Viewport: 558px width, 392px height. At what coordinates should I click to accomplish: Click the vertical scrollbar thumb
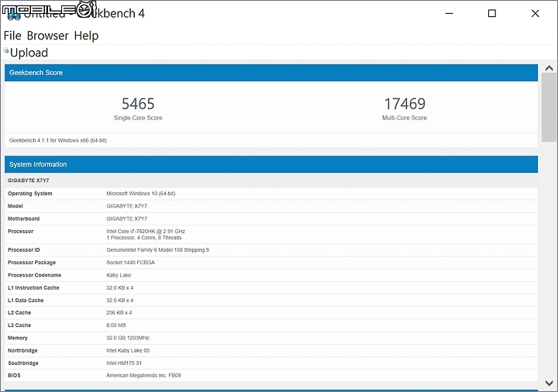549,108
